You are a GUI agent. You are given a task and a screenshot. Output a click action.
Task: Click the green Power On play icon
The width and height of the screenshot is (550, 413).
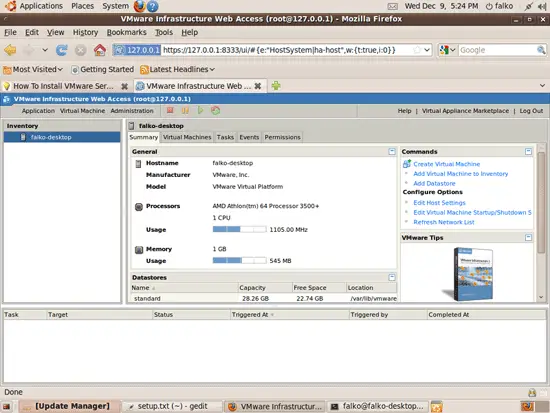pos(200,111)
